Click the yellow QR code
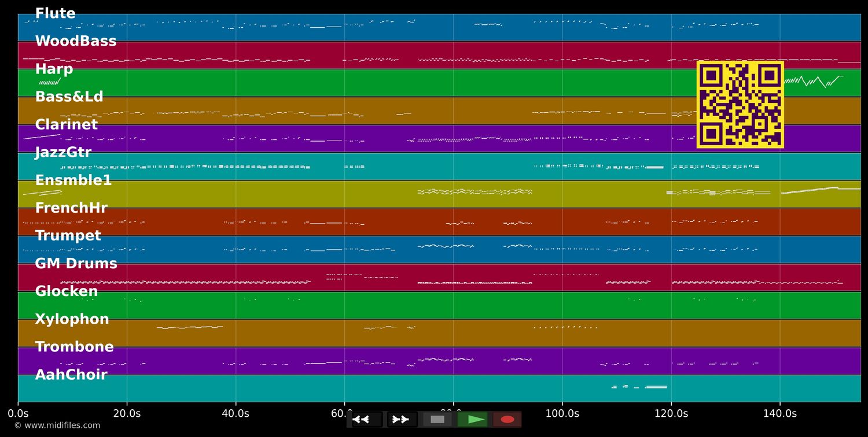This screenshot has width=868, height=437. point(740,105)
